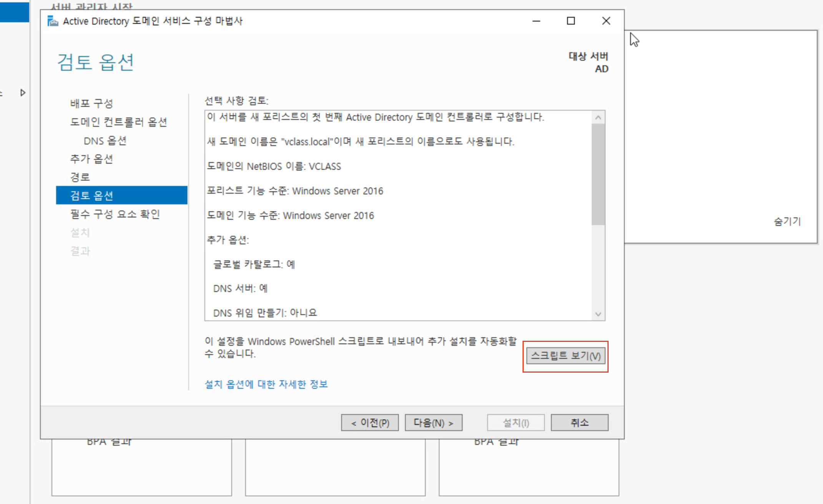823x504 pixels.
Task: Click the 취소 cancel button
Action: tap(579, 423)
